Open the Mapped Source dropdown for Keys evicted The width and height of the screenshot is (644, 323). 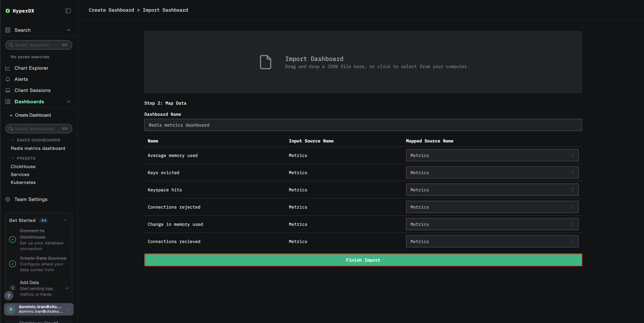coord(492,172)
